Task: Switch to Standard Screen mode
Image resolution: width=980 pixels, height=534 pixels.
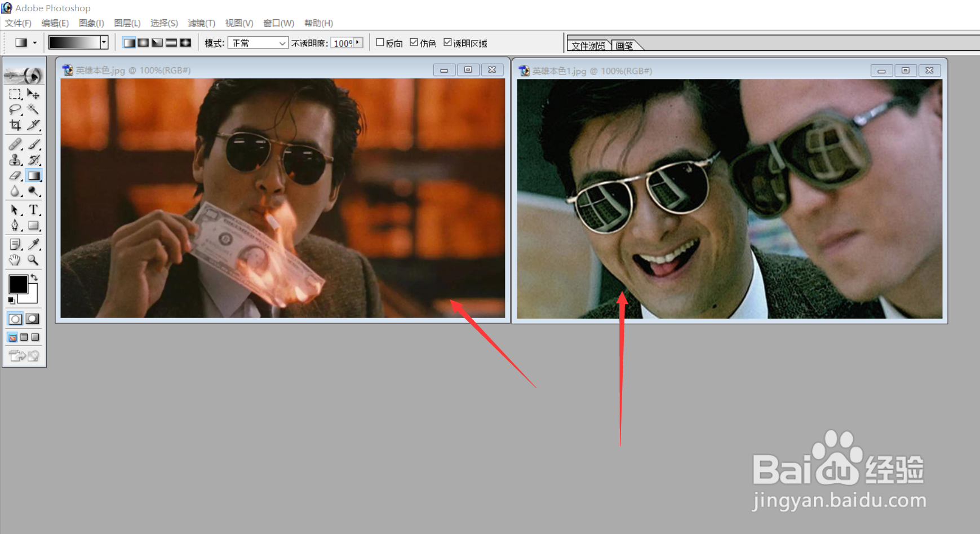Action: pyautogui.click(x=12, y=337)
